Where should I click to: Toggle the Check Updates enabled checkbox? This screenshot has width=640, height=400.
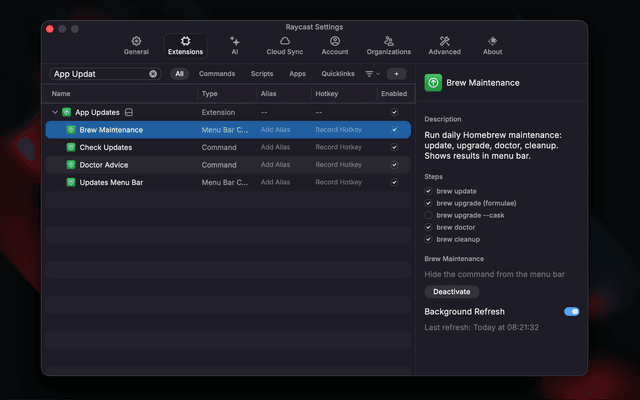tap(394, 147)
